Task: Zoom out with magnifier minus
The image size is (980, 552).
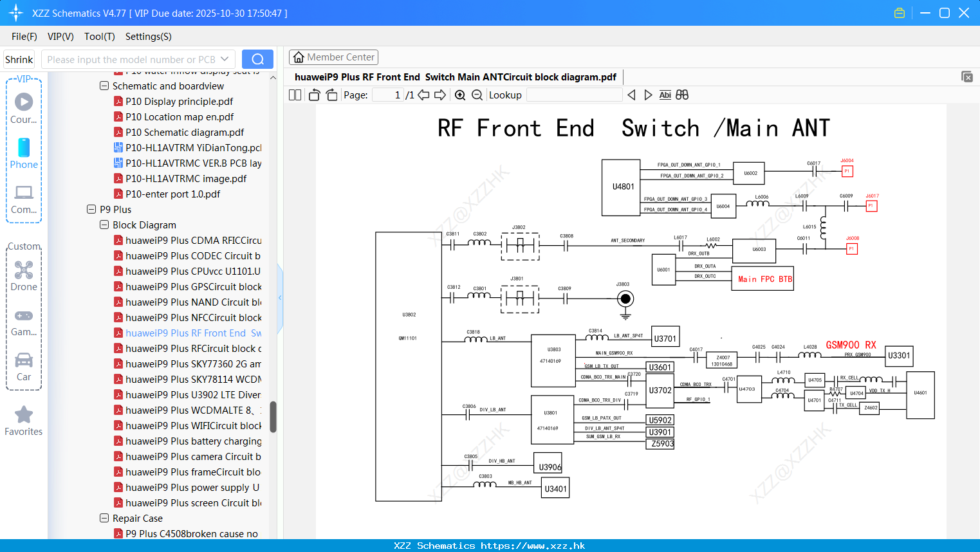Action: click(x=477, y=95)
